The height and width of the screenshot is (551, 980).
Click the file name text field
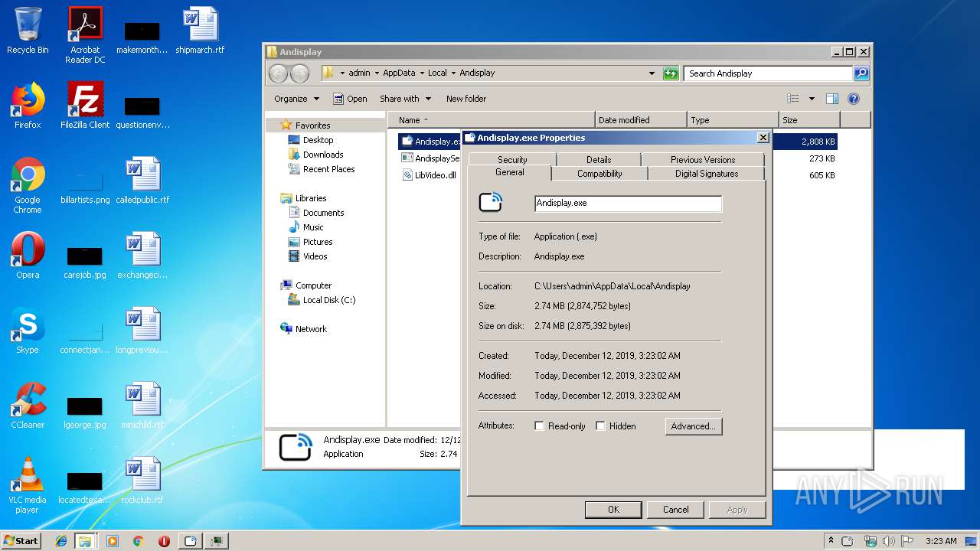628,204
